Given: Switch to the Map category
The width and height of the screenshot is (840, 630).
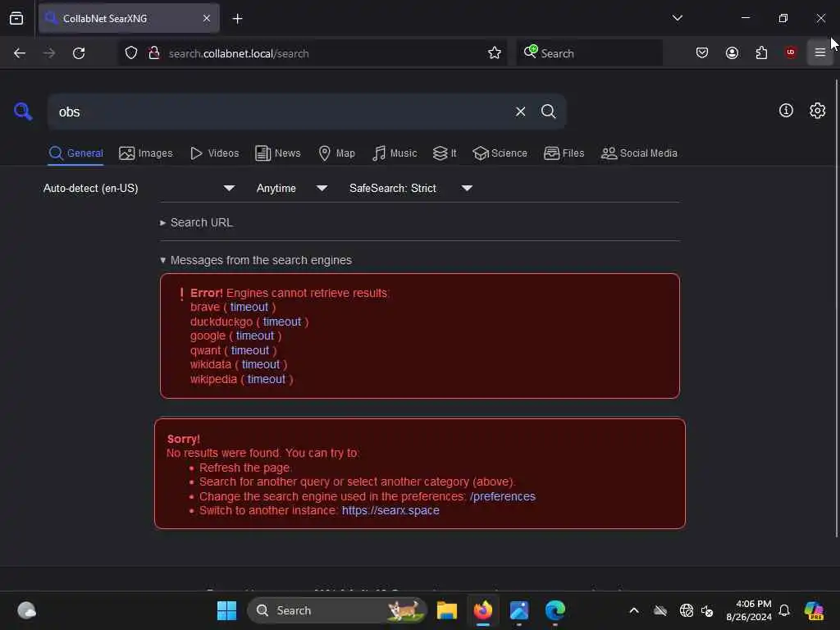Looking at the screenshot, I should tap(336, 153).
